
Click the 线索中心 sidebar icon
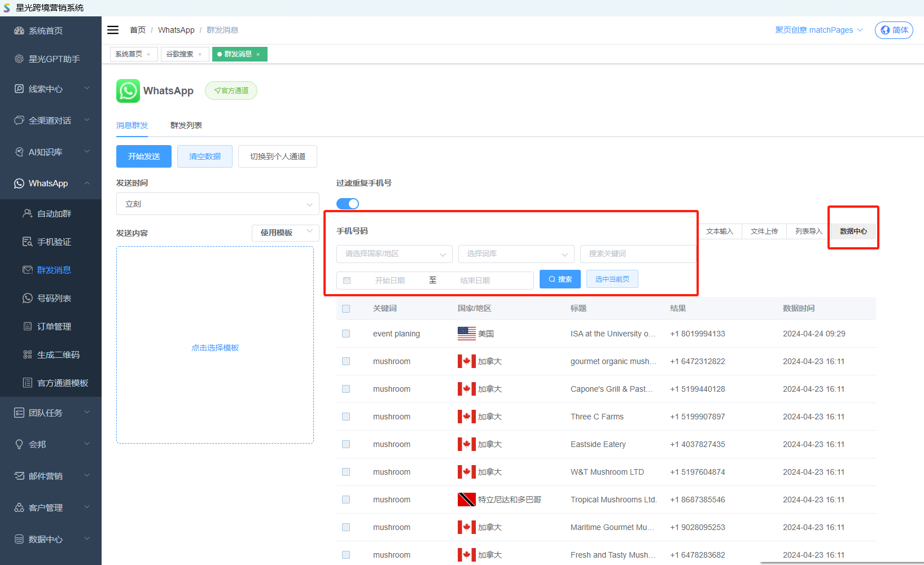pyautogui.click(x=19, y=89)
